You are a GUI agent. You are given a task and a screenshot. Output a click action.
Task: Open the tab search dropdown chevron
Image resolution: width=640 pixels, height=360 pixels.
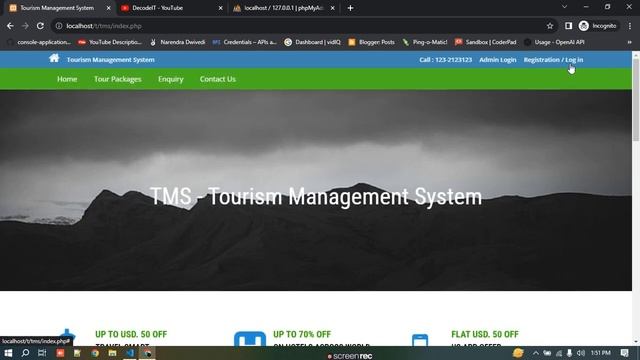pyautogui.click(x=564, y=7)
